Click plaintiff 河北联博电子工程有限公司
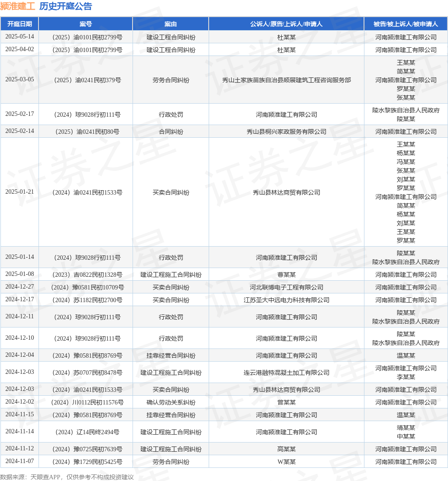Viewport: 448px width, 481px height. [x=286, y=287]
